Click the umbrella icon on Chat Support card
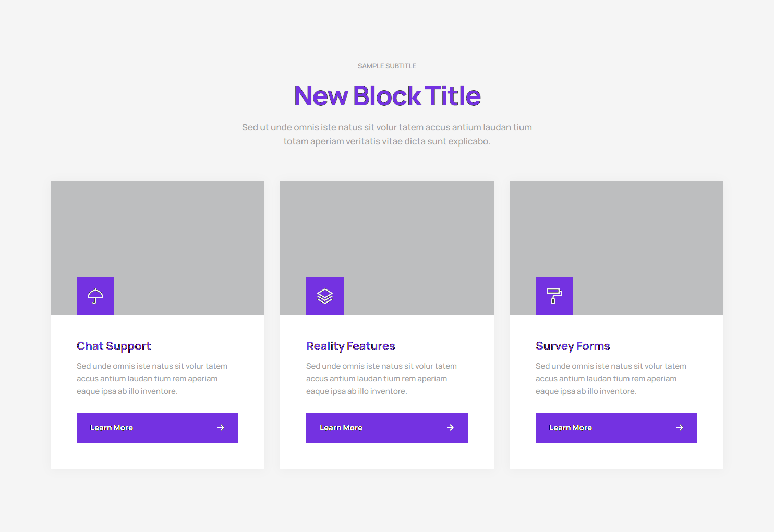This screenshot has width=774, height=532. click(95, 296)
